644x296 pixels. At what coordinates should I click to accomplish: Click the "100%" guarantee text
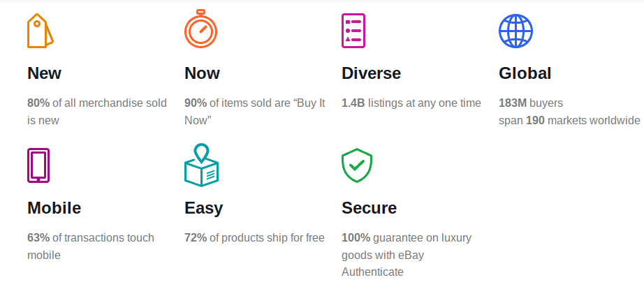(x=356, y=237)
